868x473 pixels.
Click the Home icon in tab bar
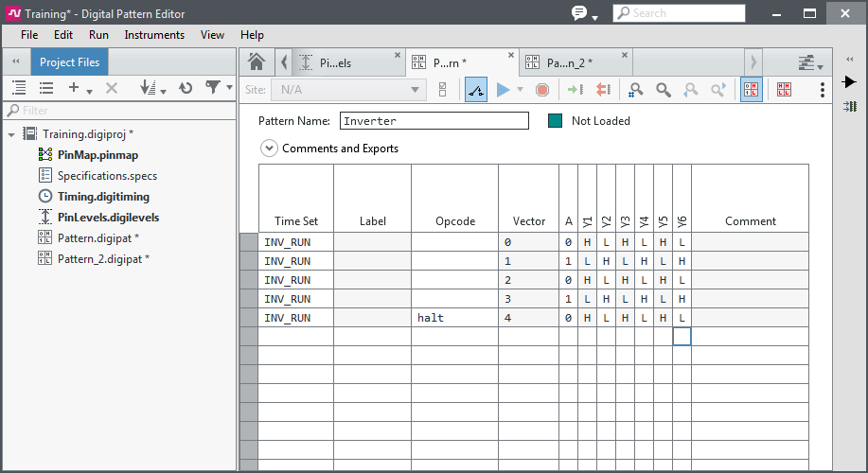click(257, 61)
